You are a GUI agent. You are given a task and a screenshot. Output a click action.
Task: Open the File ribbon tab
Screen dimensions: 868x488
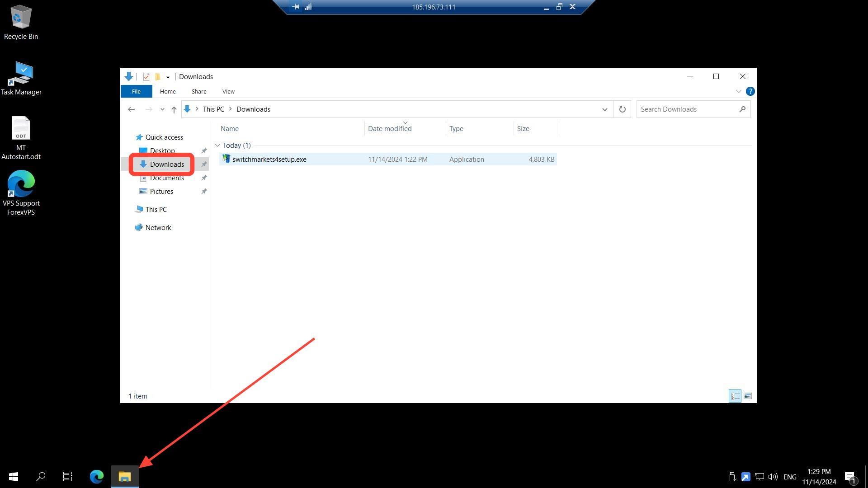[136, 91]
